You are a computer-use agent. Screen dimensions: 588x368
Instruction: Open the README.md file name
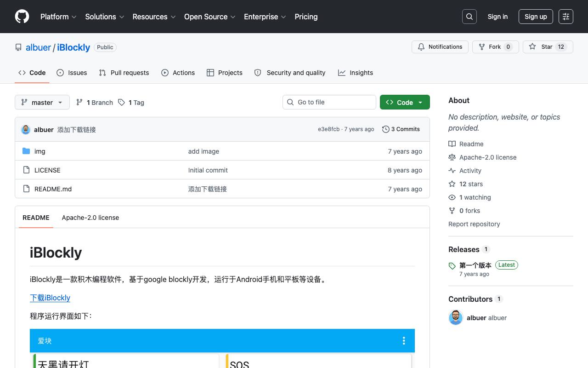(x=53, y=189)
